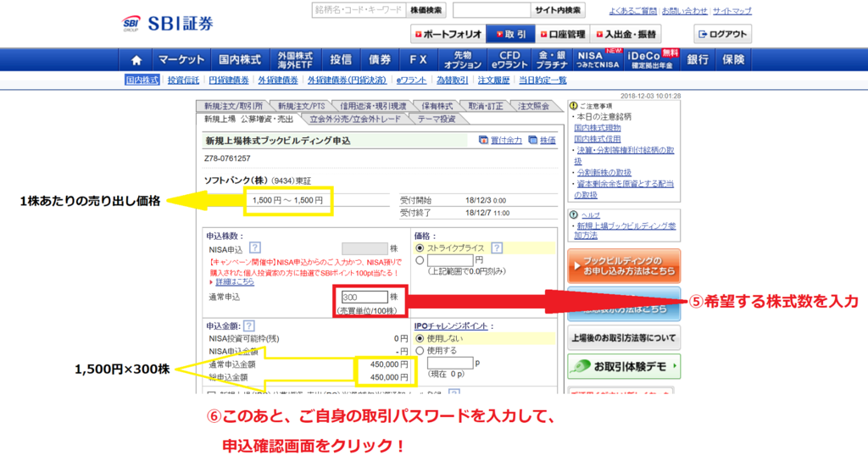Viewport: 868px width, 467px height.
Task: Click the 取引 top button
Action: click(x=510, y=34)
